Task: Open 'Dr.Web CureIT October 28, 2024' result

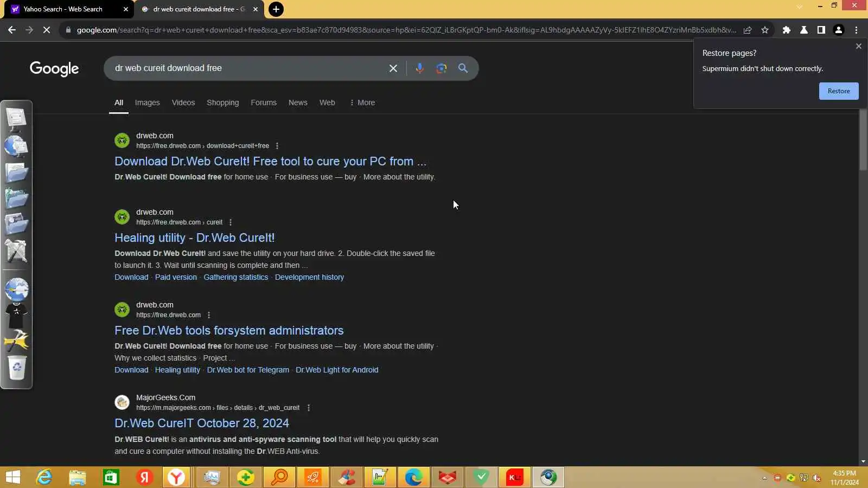Action: click(202, 423)
